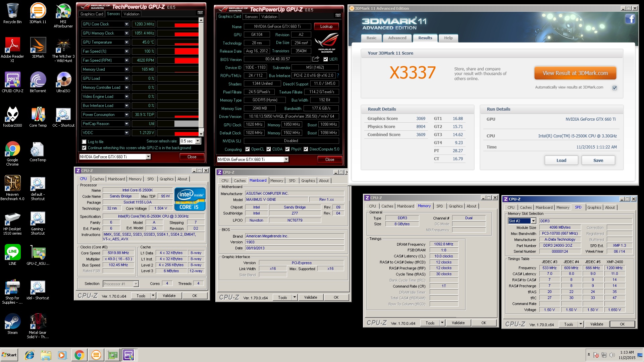The width and height of the screenshot is (644, 362).
Task: Click the GPU Core Clock red graph bar
Action: 186,25
